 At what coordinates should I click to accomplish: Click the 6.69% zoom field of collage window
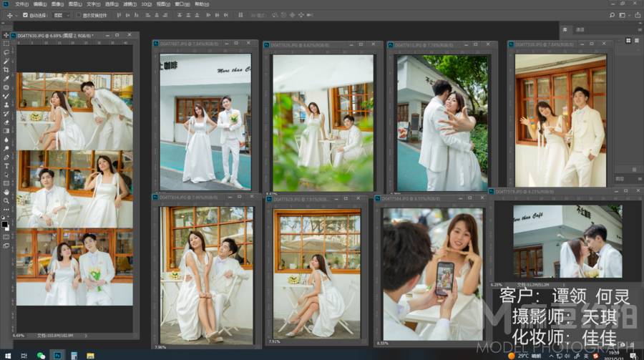click(x=19, y=336)
